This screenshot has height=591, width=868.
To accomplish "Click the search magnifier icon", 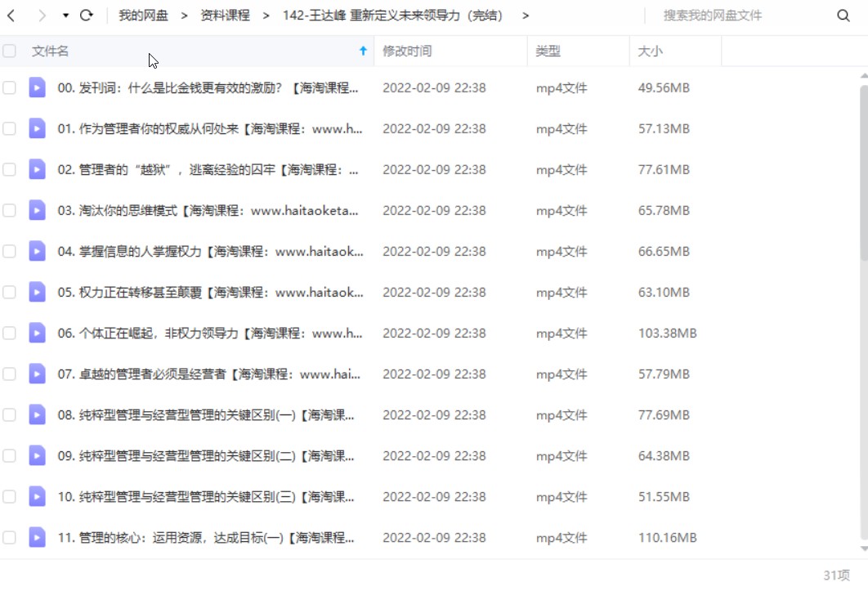I will (x=843, y=16).
